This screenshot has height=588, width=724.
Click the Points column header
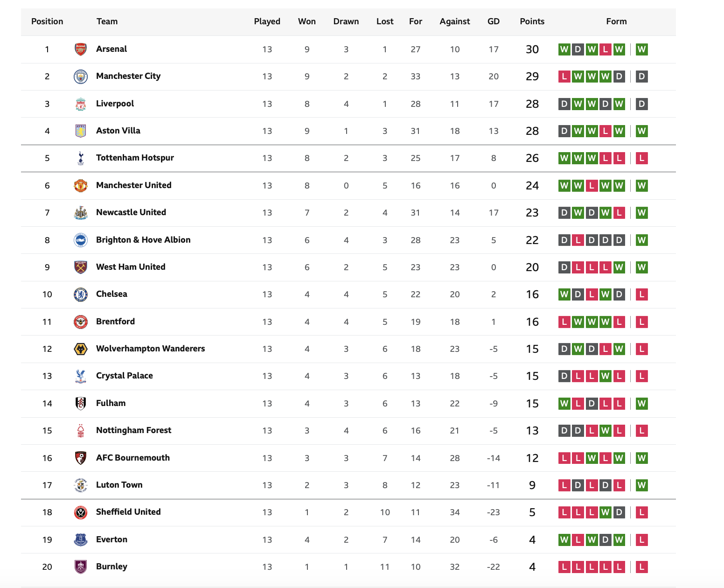point(532,21)
